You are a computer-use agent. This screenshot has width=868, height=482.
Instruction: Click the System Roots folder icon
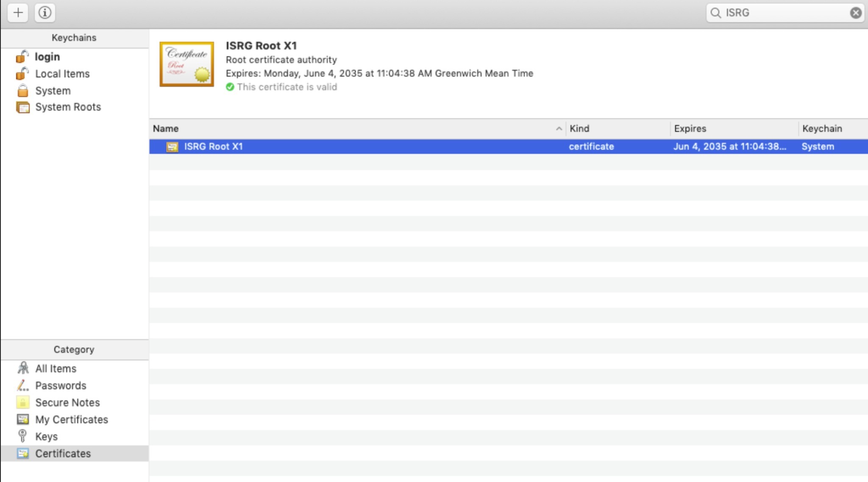(x=23, y=107)
